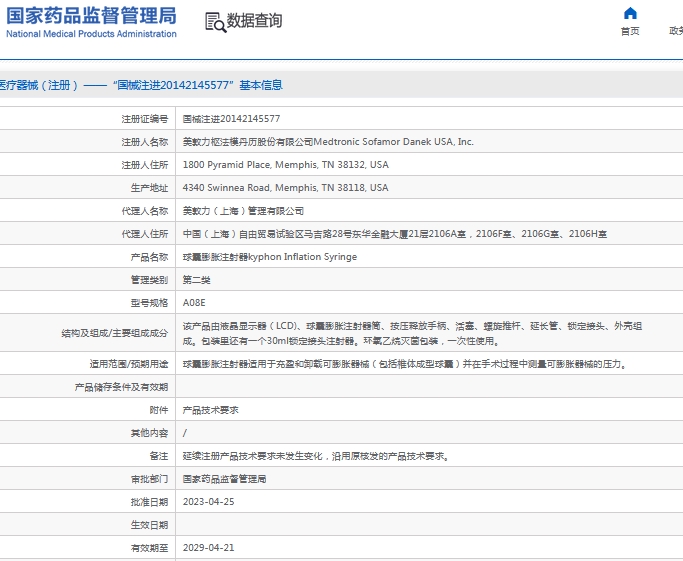The height and width of the screenshot is (561, 683).
Task: Click the approval date 2023-04-25
Action: tap(208, 502)
